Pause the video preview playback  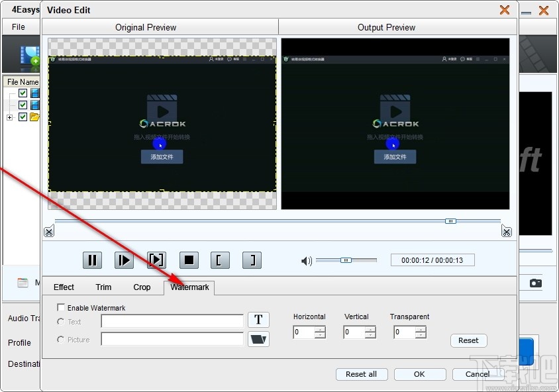pos(92,260)
